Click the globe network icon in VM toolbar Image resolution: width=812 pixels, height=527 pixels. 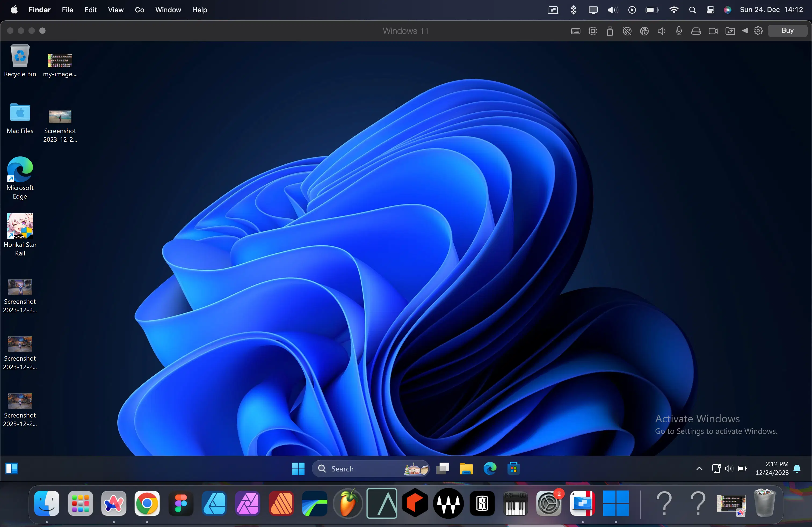tap(644, 31)
